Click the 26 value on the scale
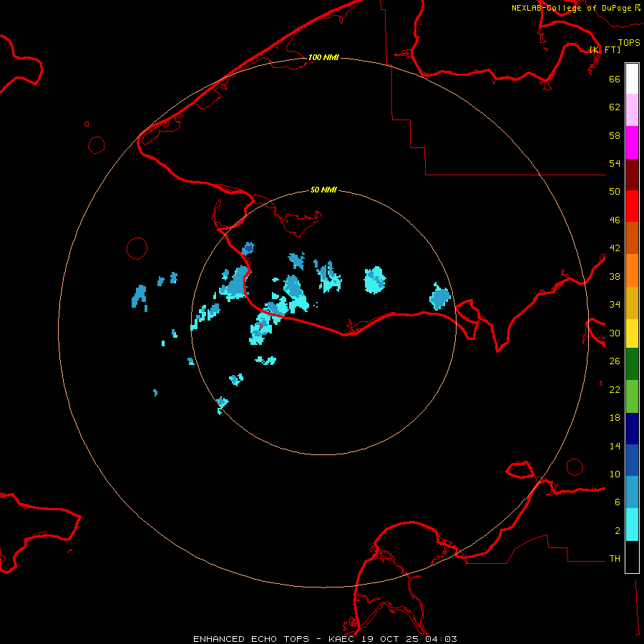Image resolution: width=644 pixels, height=644 pixels. pos(615,361)
